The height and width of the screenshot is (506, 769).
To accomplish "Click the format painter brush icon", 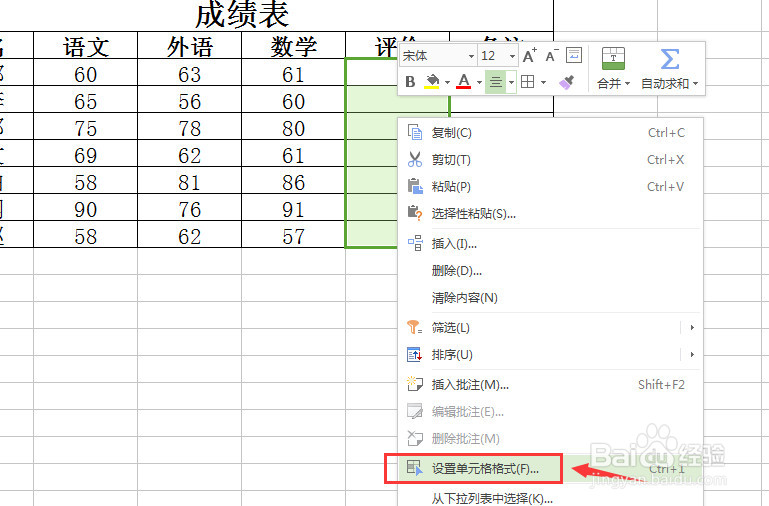I will pyautogui.click(x=566, y=82).
